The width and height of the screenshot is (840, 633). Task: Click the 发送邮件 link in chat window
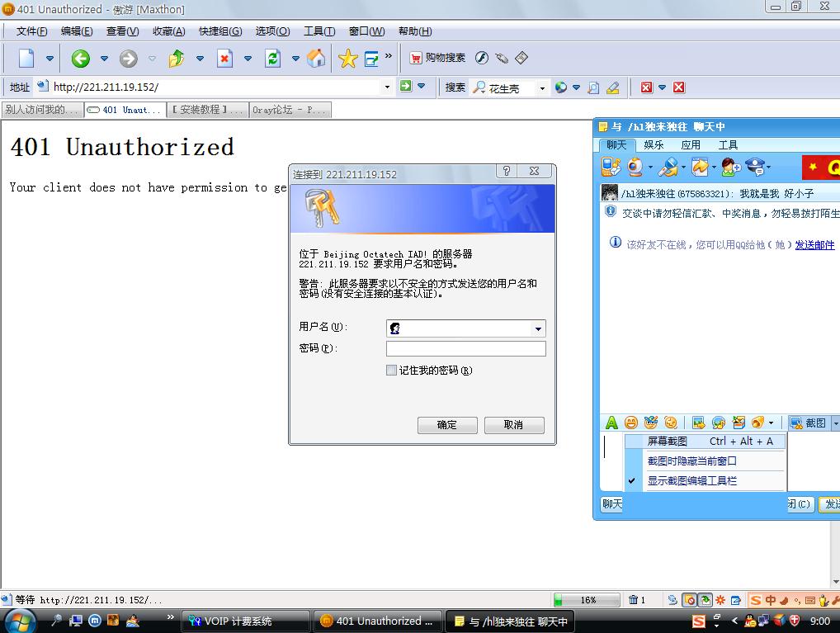click(x=816, y=245)
